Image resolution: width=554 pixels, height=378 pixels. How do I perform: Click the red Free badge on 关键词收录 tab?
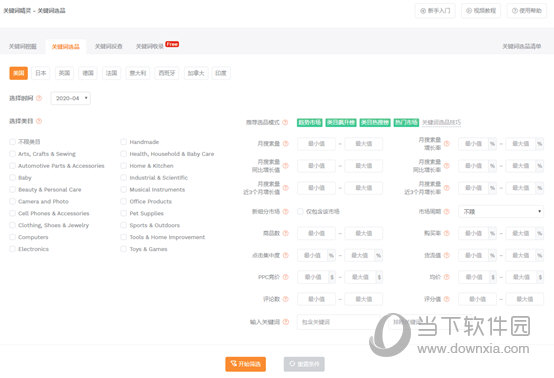[x=172, y=44]
